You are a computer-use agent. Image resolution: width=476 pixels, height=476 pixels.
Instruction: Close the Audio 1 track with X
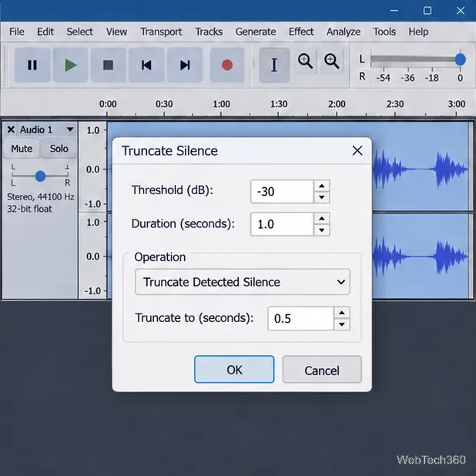click(x=11, y=129)
